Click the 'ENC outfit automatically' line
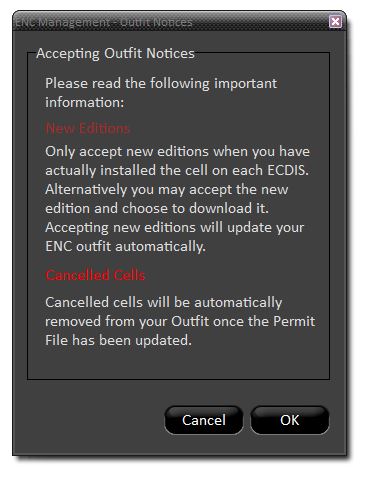The width and height of the screenshot is (367, 478). click(x=125, y=246)
